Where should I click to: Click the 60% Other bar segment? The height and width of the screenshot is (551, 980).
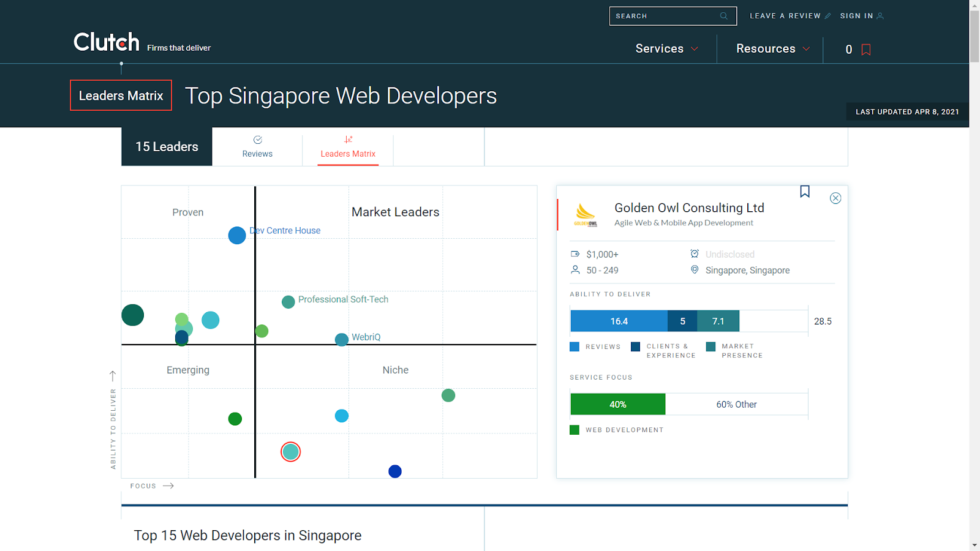click(737, 405)
